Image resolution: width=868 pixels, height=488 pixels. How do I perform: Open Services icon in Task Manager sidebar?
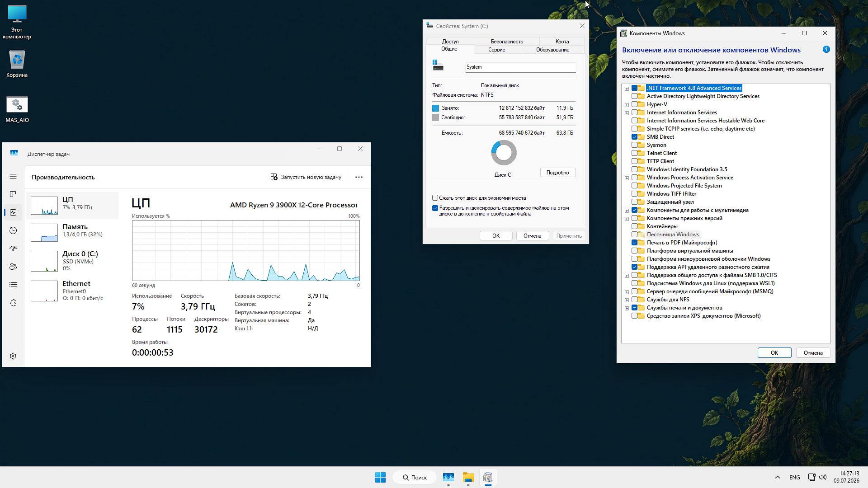click(x=13, y=303)
